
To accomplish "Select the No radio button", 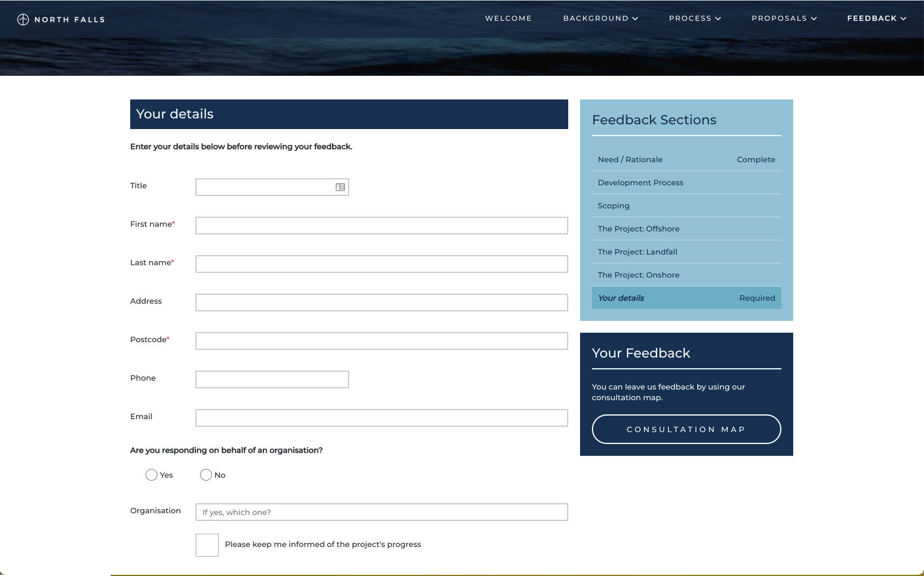I will [206, 475].
